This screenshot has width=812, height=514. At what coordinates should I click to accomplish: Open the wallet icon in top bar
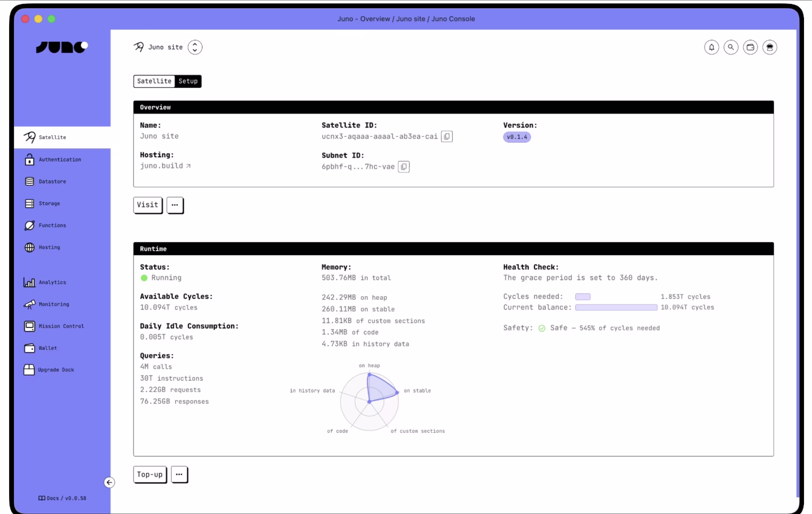coord(750,47)
